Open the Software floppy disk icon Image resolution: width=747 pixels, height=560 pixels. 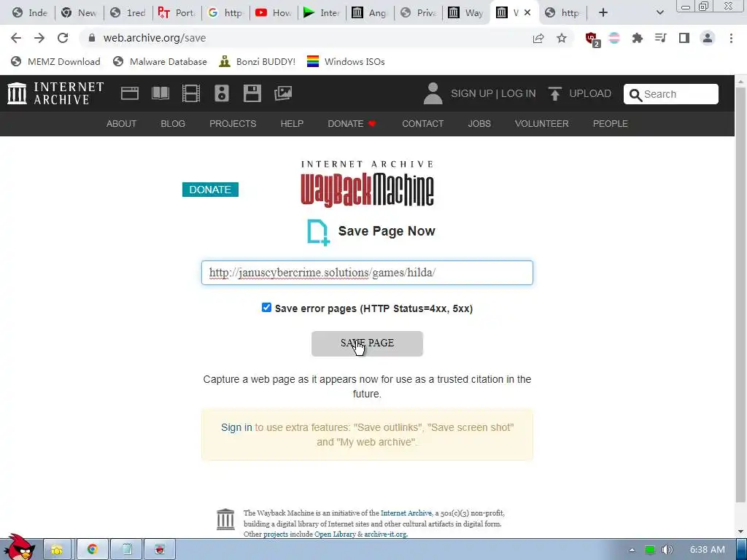[x=252, y=93]
